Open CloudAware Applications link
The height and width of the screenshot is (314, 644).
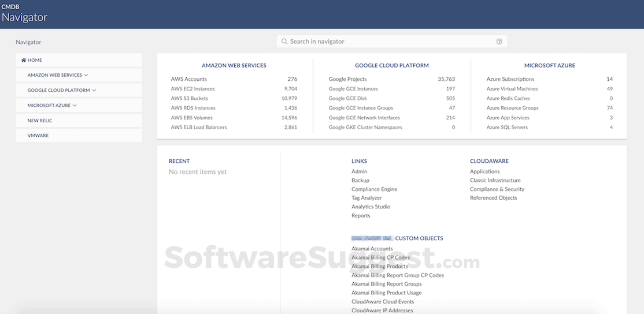tap(484, 171)
